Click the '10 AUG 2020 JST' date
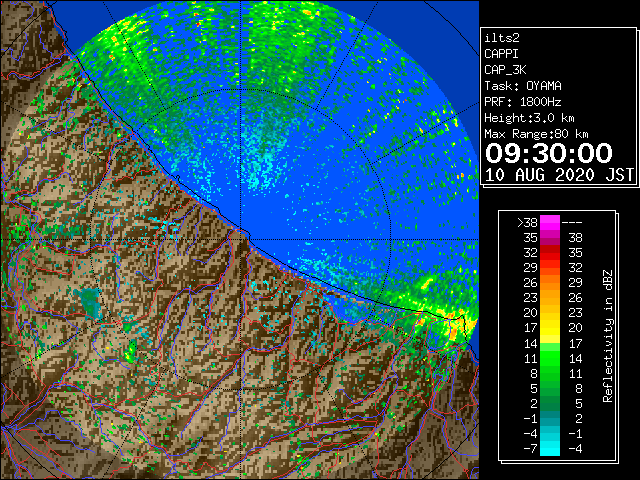This screenshot has width=640, height=480. point(559,175)
